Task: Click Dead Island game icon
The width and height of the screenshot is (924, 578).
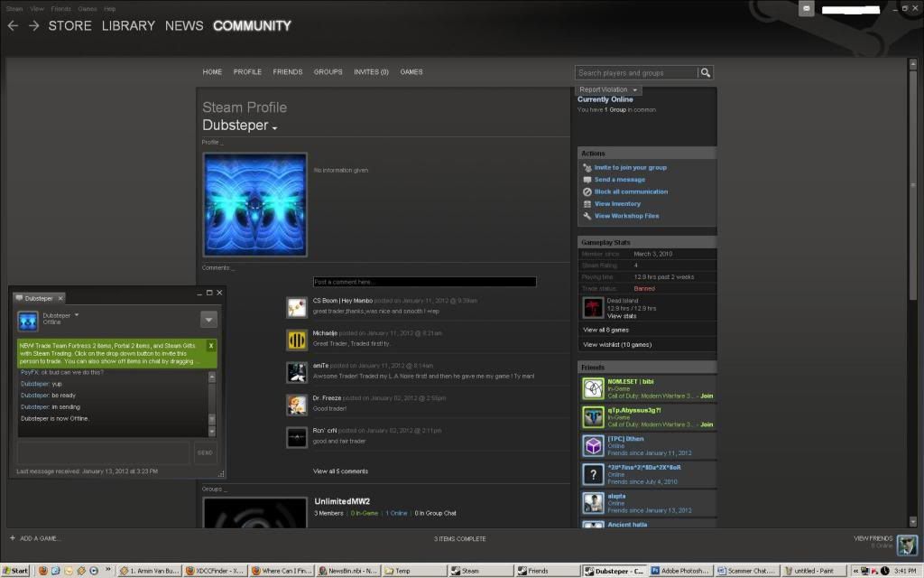Action: pos(593,308)
